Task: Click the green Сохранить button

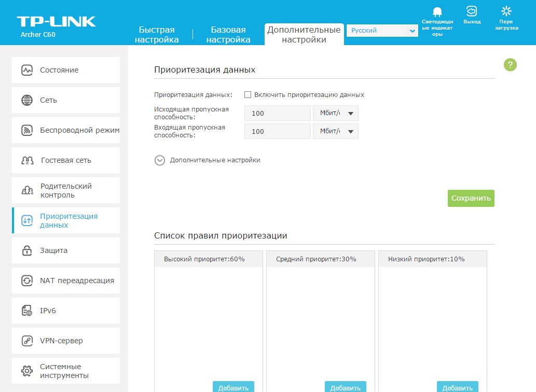Action: pos(471,198)
